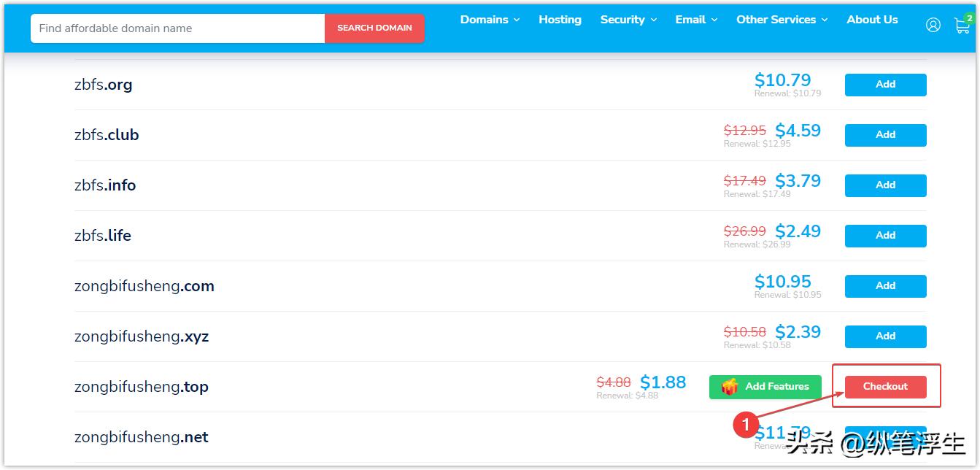This screenshot has height=470, width=980.
Task: Select the zongbifusheng.top domain name
Action: [142, 387]
